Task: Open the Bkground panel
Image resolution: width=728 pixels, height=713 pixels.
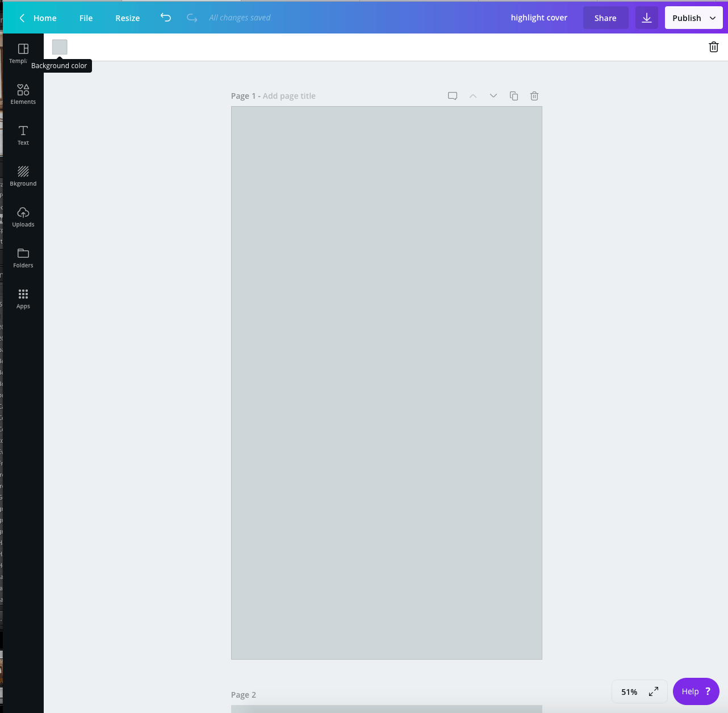Action: pyautogui.click(x=23, y=176)
